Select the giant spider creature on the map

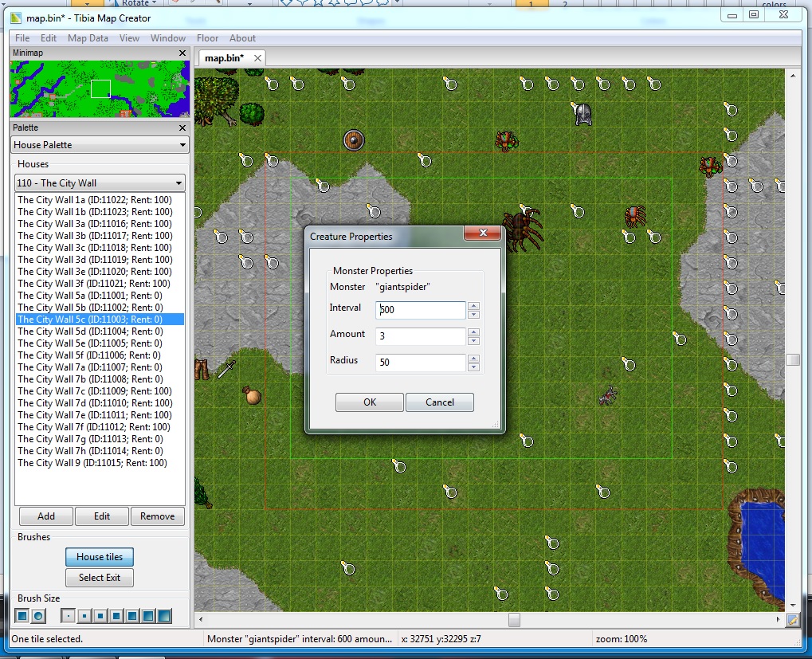tap(523, 229)
